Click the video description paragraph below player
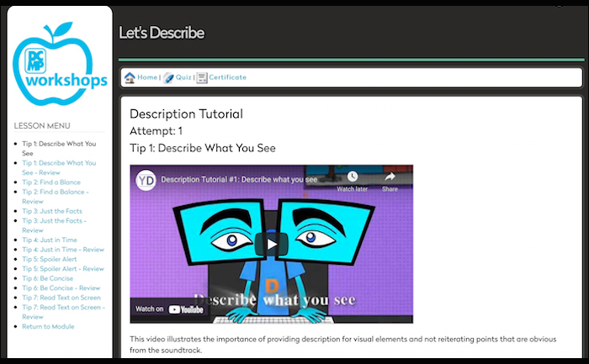Image resolution: width=589 pixels, height=364 pixels. 343,345
